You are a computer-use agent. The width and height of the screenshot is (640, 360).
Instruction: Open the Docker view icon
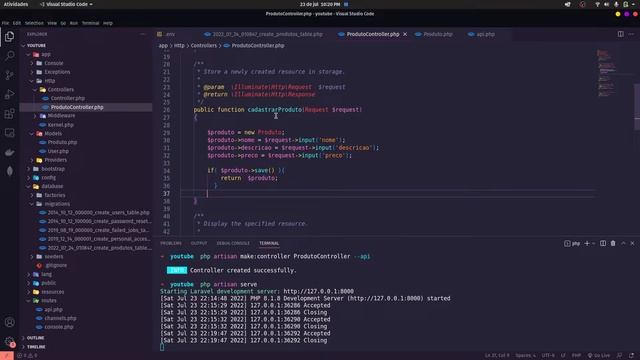coord(9,152)
